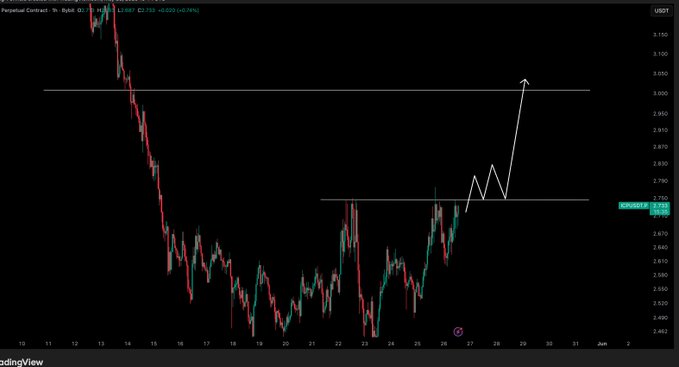Click date label 13 on time axis
The width and height of the screenshot is (679, 367).
[101, 344]
